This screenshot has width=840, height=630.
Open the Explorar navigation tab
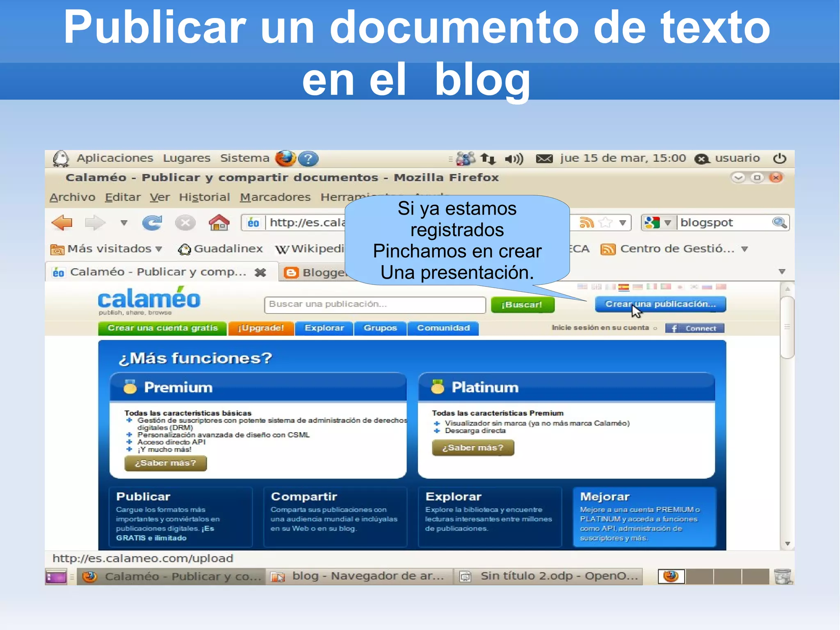pos(324,328)
